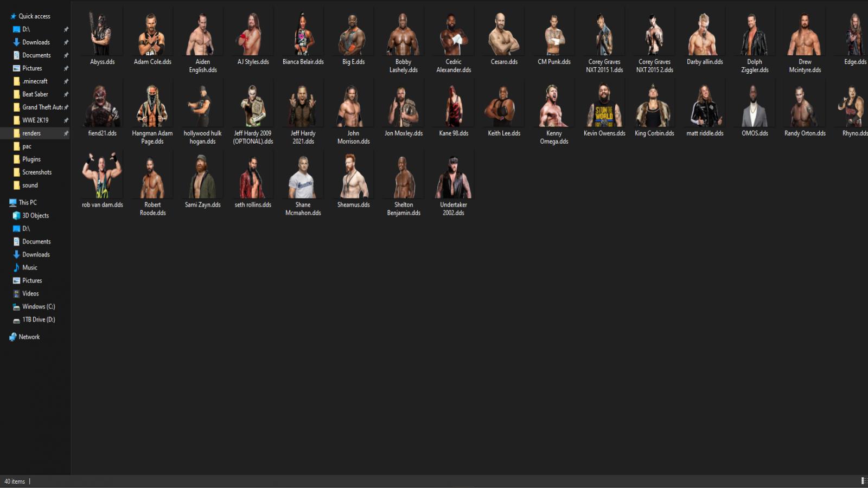Viewport: 868px width, 488px height.
Task: Select the Bianca Belair.dds file
Action: (303, 38)
